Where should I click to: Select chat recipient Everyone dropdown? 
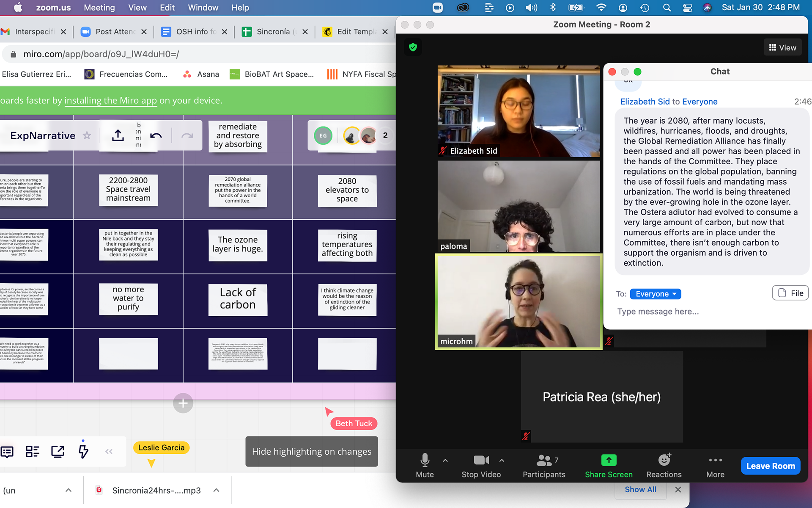tap(656, 294)
